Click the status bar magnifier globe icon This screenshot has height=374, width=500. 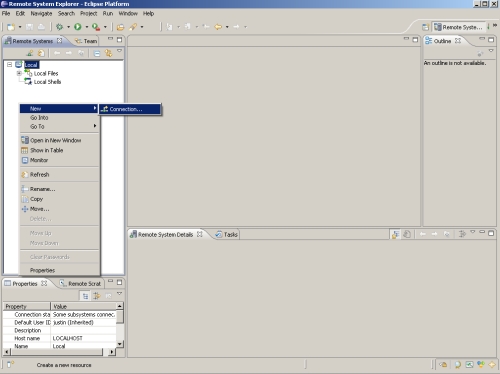(x=458, y=365)
